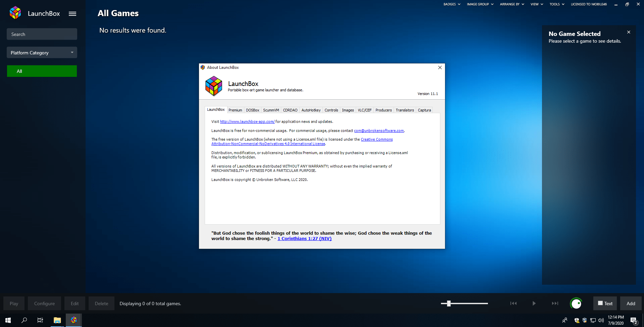The width and height of the screenshot is (644, 327).
Task: Open the People icon in the system tray
Action: (565, 320)
